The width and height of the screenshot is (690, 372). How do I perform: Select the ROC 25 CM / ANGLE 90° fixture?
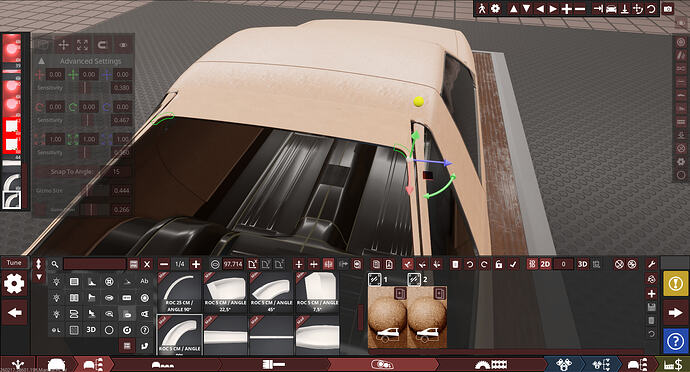click(x=180, y=292)
